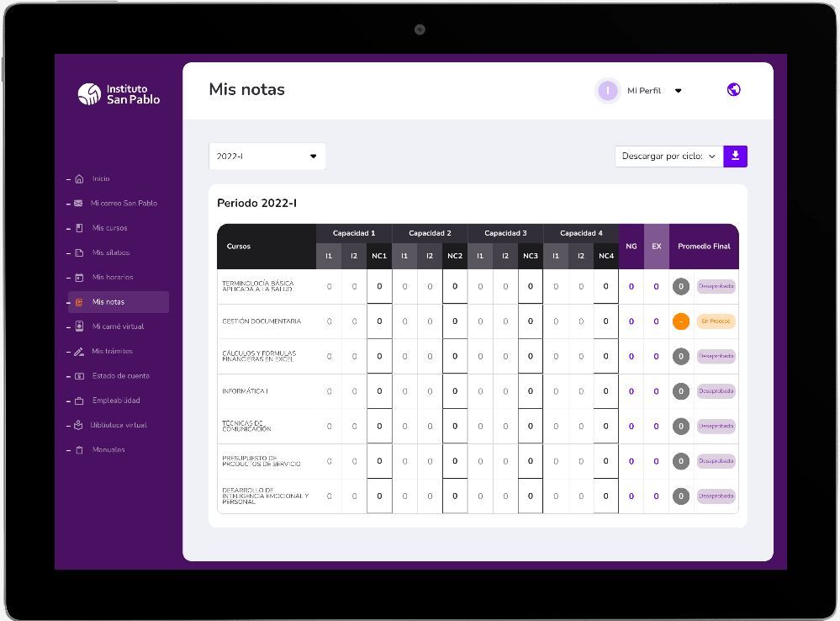Click the Manuales clipboard icon
Screen dimensions: 840x621
79,450
